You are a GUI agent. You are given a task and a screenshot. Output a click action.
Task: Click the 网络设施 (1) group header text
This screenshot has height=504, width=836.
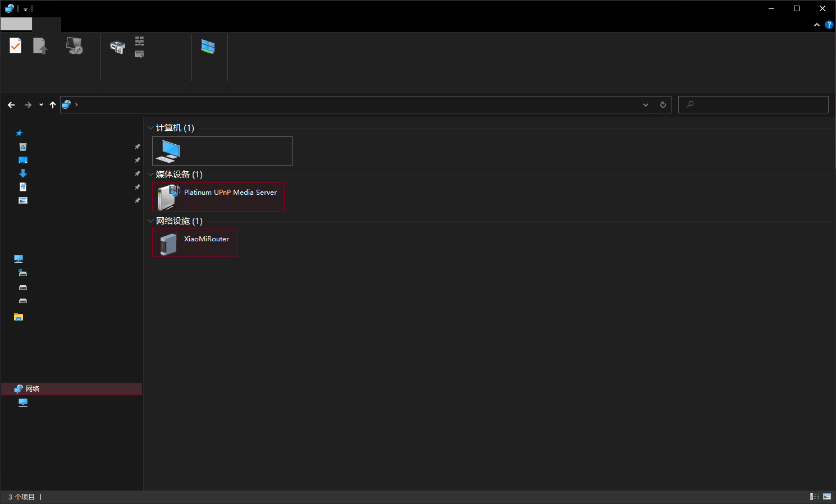[179, 221]
